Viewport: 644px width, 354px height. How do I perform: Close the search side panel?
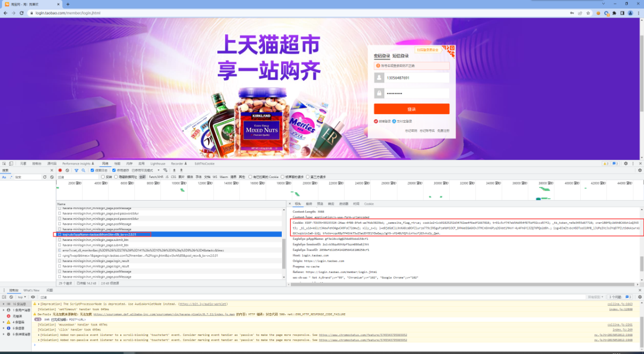[53, 171]
